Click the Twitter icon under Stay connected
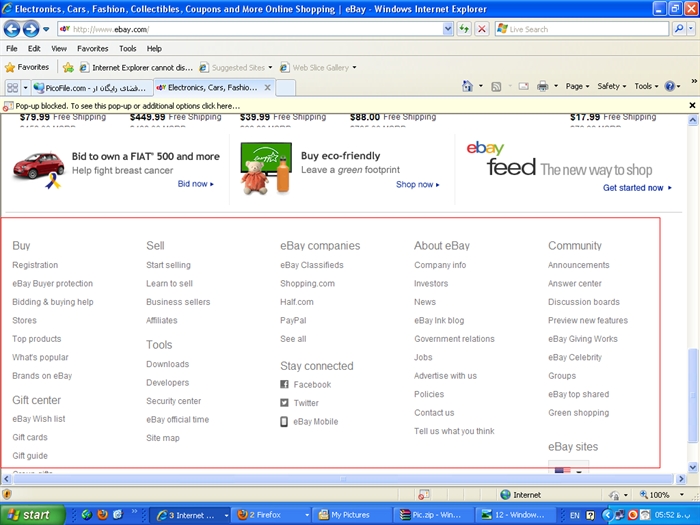 coord(284,403)
